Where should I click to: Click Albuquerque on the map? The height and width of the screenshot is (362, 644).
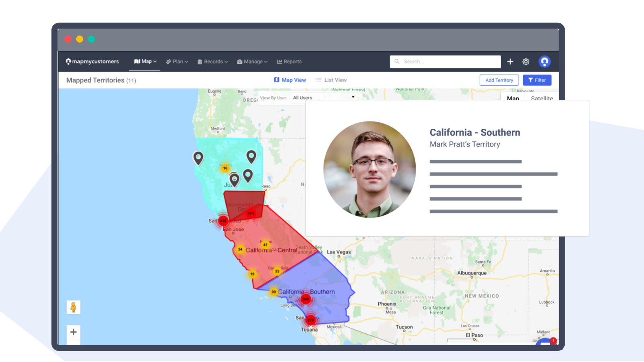click(x=472, y=273)
